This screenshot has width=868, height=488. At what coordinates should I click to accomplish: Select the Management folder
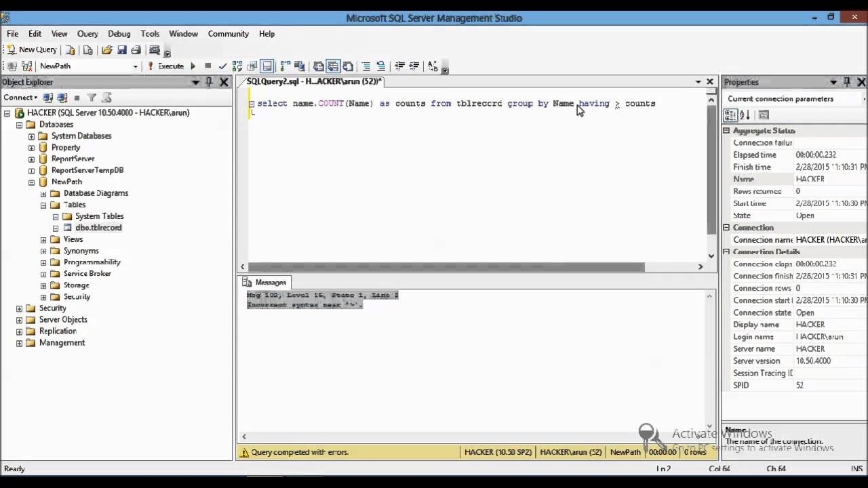pyautogui.click(x=62, y=343)
